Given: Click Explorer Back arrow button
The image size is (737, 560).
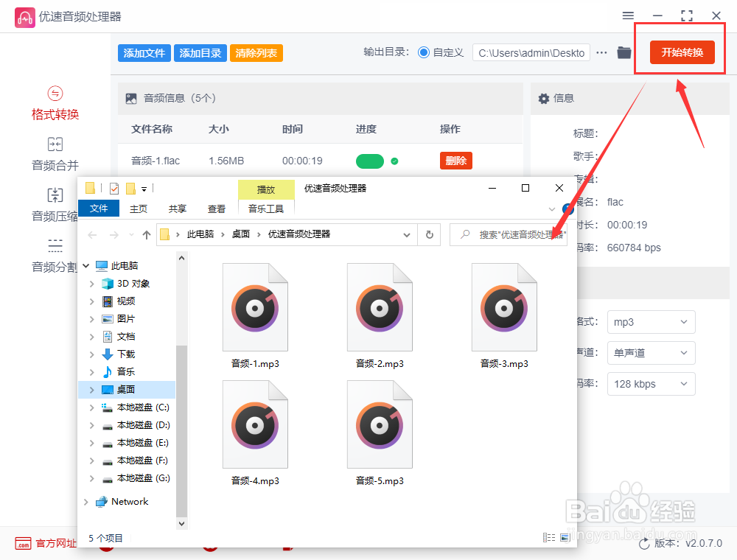Looking at the screenshot, I should pyautogui.click(x=93, y=235).
